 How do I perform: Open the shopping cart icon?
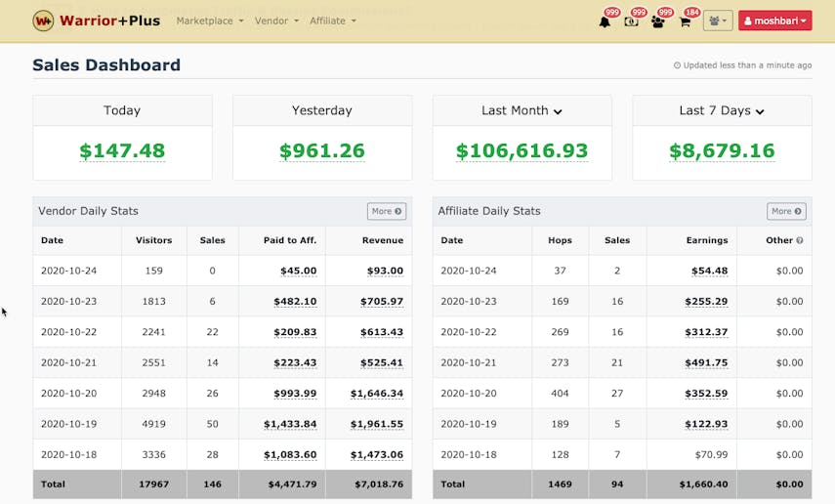click(685, 21)
